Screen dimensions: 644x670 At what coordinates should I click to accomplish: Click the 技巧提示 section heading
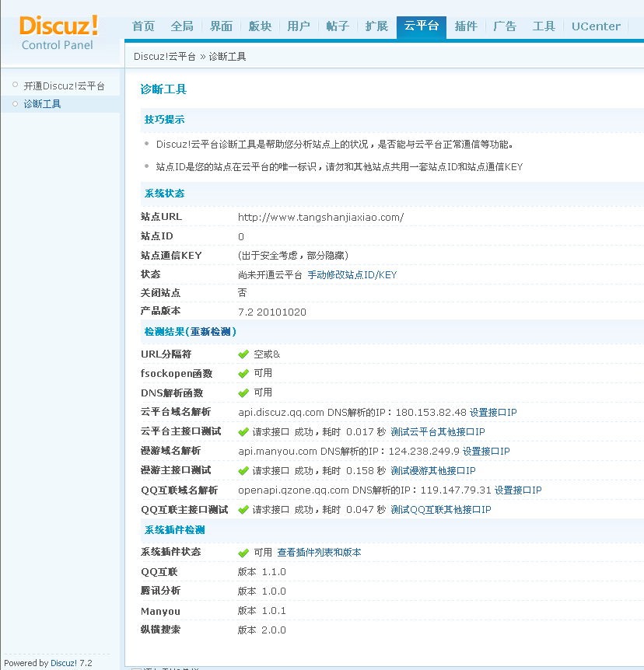click(164, 120)
